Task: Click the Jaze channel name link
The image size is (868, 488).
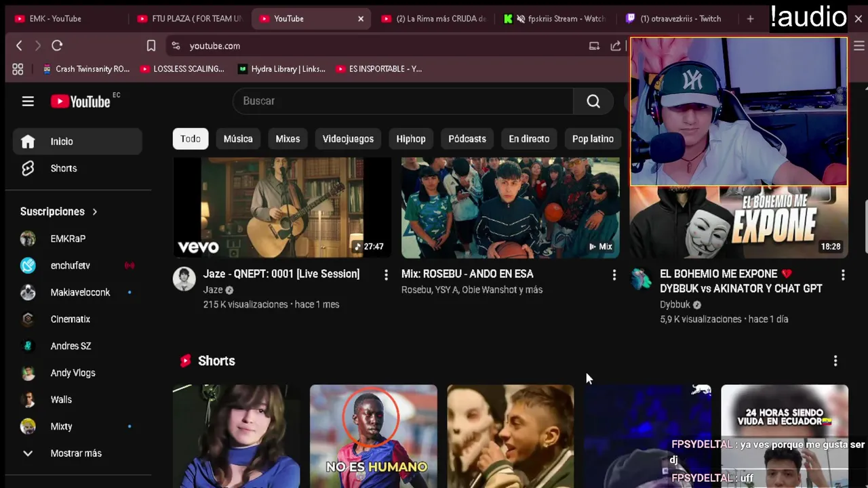Action: click(213, 289)
